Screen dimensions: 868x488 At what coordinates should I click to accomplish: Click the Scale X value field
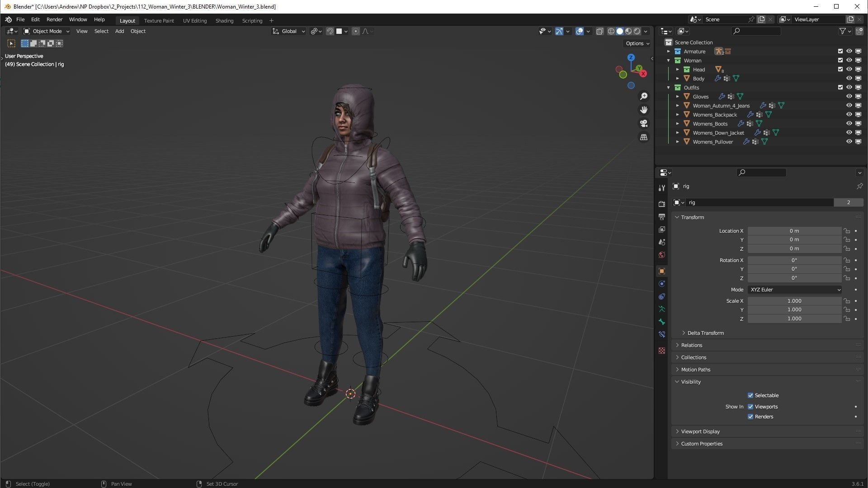click(794, 301)
